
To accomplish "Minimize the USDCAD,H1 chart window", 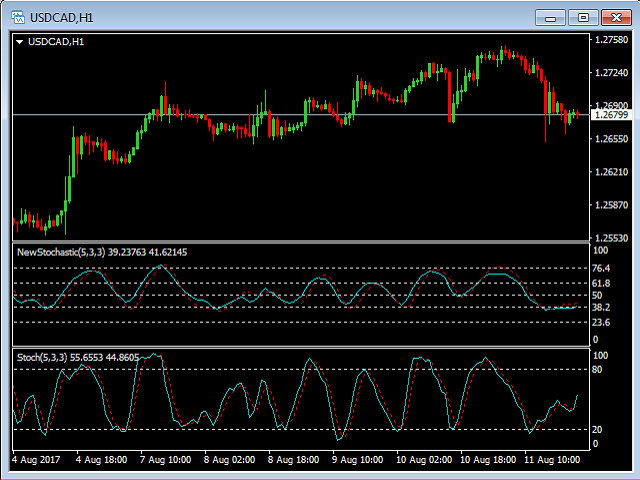I will (x=551, y=17).
